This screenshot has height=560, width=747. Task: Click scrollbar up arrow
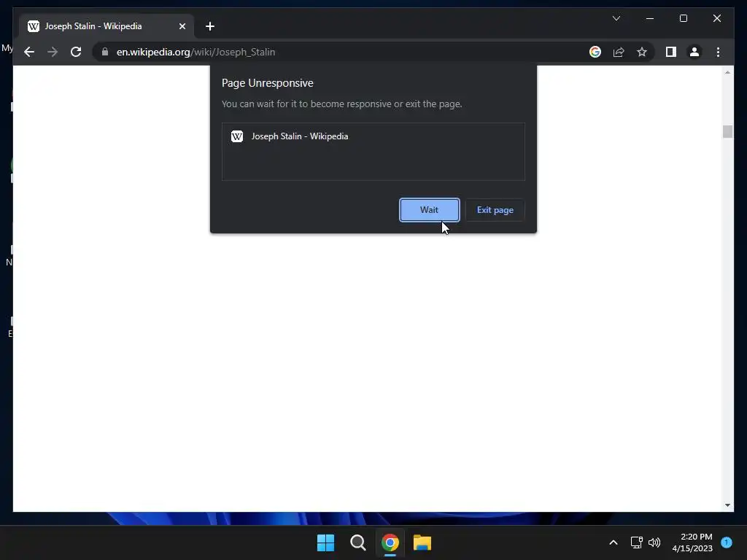pos(727,72)
